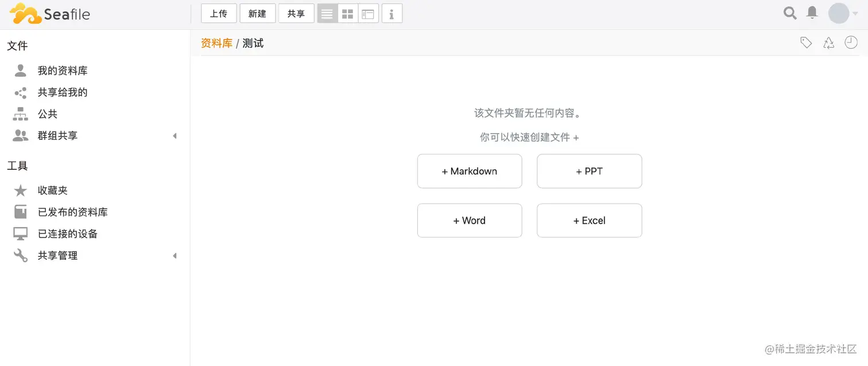Click the 新建 new button
The width and height of the screenshot is (868, 366).
[257, 14]
